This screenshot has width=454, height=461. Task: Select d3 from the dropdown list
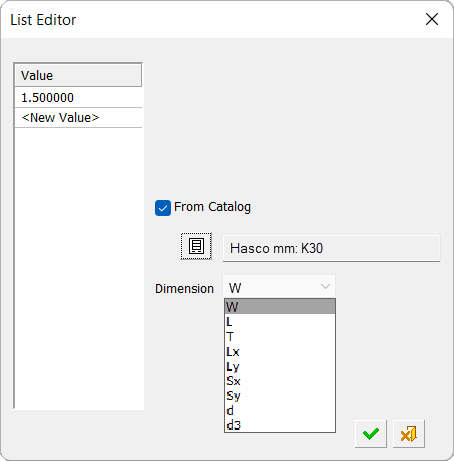(x=280, y=425)
